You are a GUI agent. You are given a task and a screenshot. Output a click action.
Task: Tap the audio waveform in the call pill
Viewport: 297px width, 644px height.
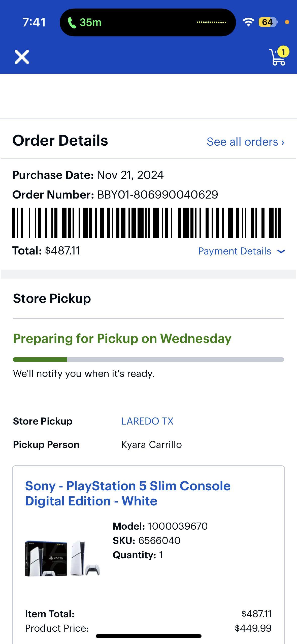(x=211, y=22)
